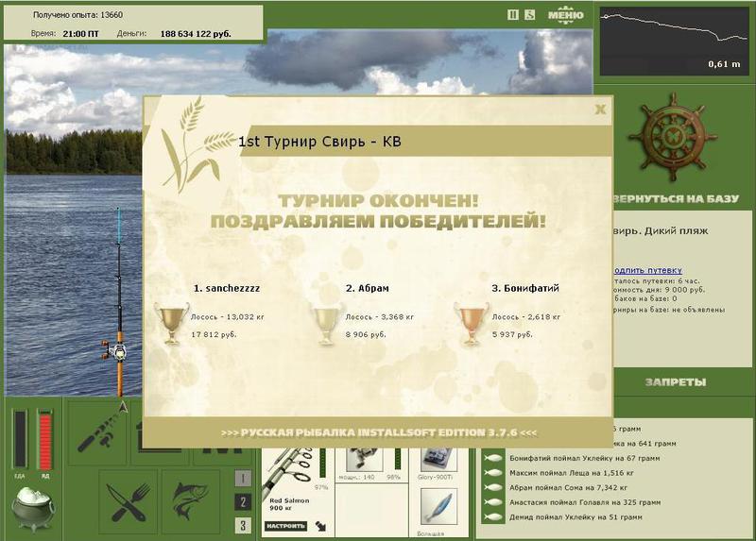This screenshot has width=756, height=541.
Task: Click log entry Демид поймал Уклейку на 51 грамм
Action: 576,517
